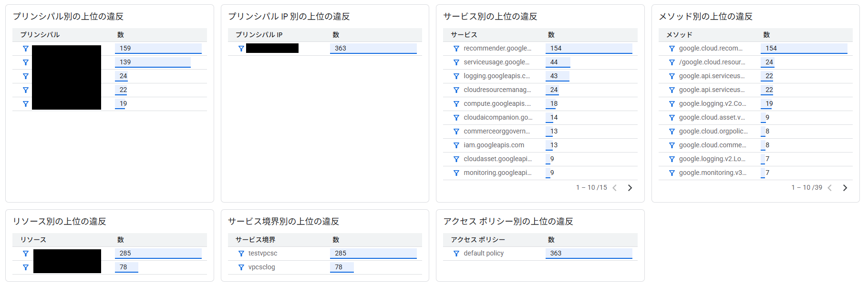Filter by the principal with 139 violations
The image size is (868, 286).
click(x=26, y=62)
